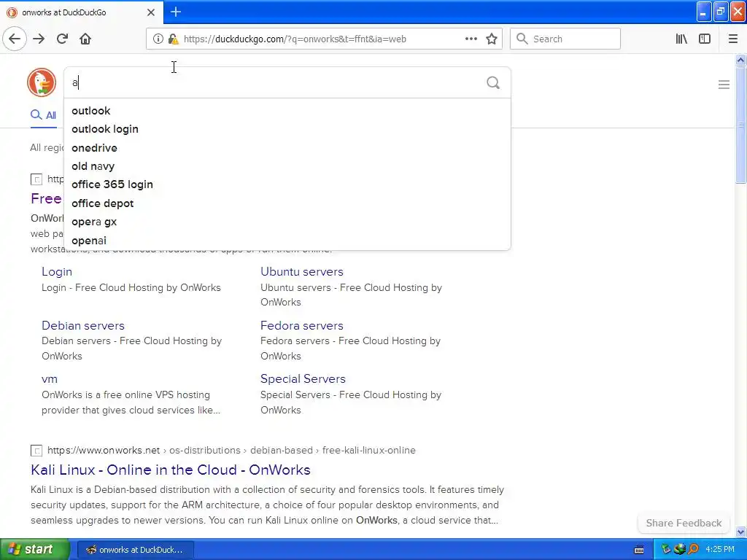
Task: Focus the Firefox toolbar Search box
Action: point(565,39)
